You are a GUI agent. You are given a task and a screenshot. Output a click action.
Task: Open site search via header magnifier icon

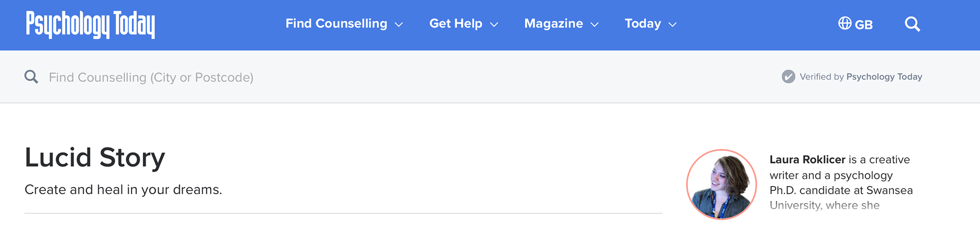click(912, 24)
